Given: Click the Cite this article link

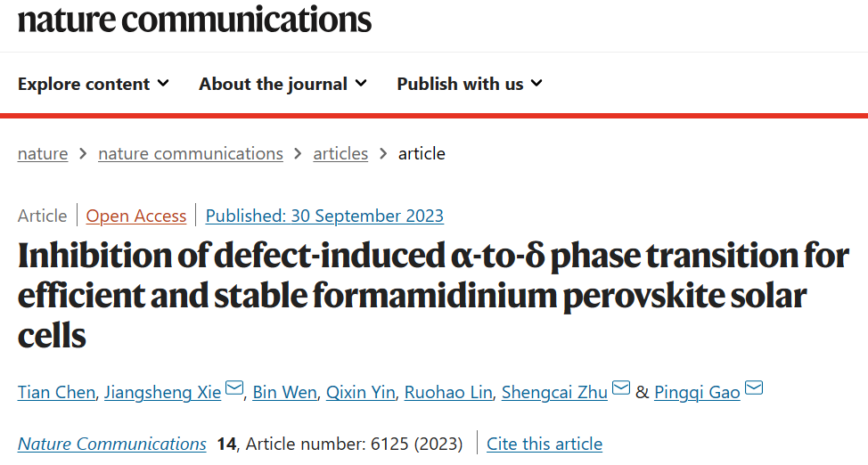Looking at the screenshot, I should point(545,444).
